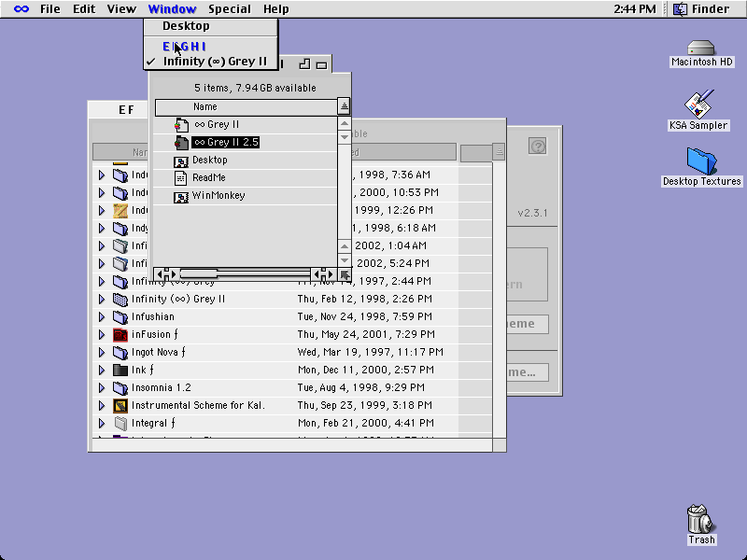Choose checked Infinity (∞) Grey II menu item
Viewport: 747px width, 560px height.
(211, 62)
